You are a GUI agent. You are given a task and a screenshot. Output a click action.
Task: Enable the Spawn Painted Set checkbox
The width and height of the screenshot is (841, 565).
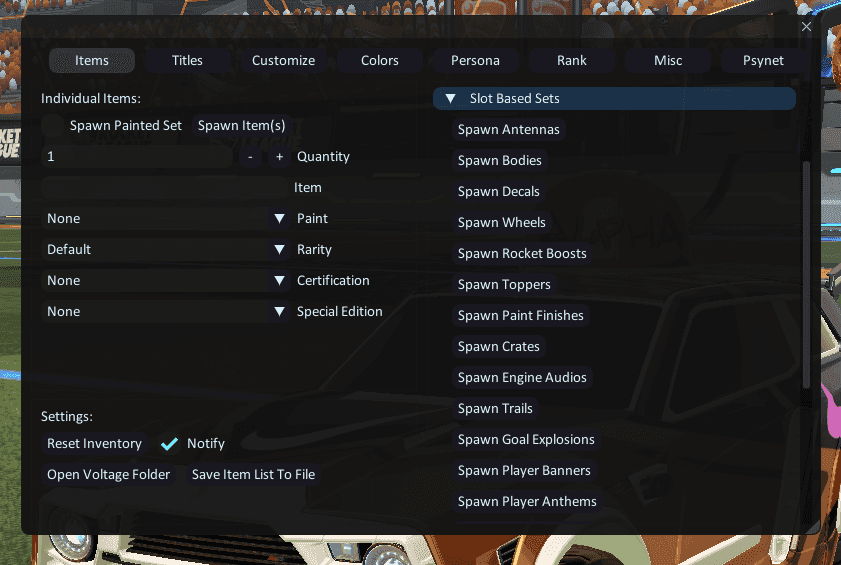point(52,126)
